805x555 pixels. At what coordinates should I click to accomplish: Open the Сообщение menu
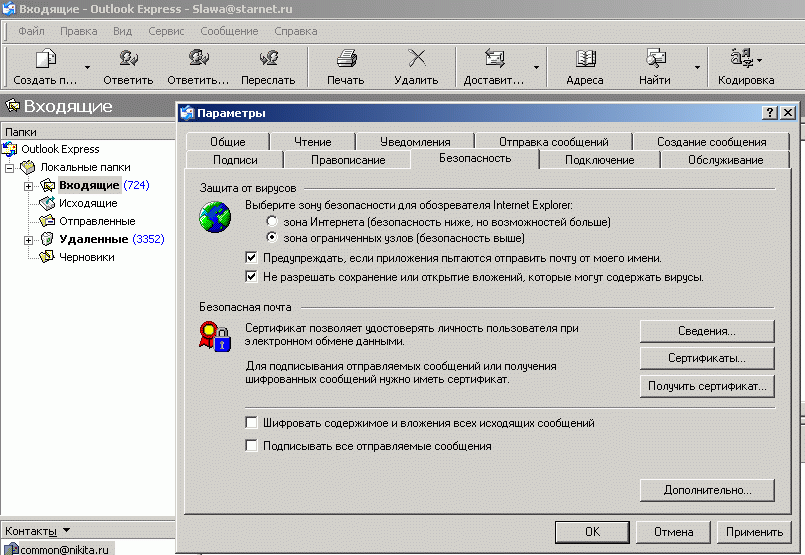229,31
